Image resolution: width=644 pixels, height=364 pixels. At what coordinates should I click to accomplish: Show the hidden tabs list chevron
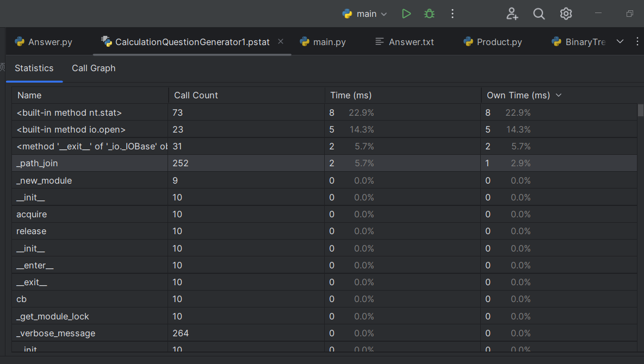(620, 42)
